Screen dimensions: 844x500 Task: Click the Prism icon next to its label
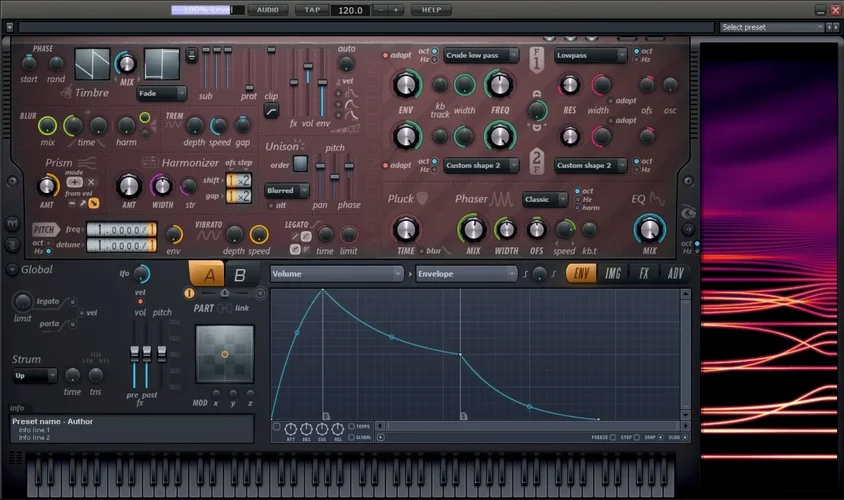coord(87,162)
